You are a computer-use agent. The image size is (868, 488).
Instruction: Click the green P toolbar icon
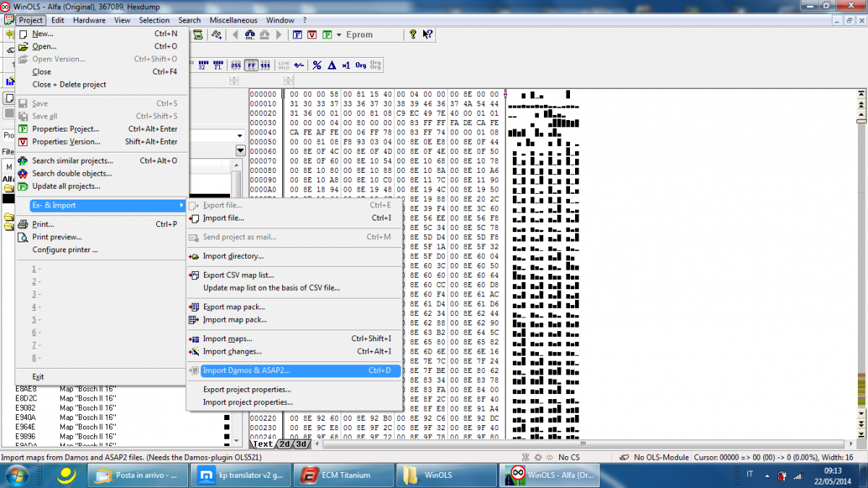click(x=327, y=34)
